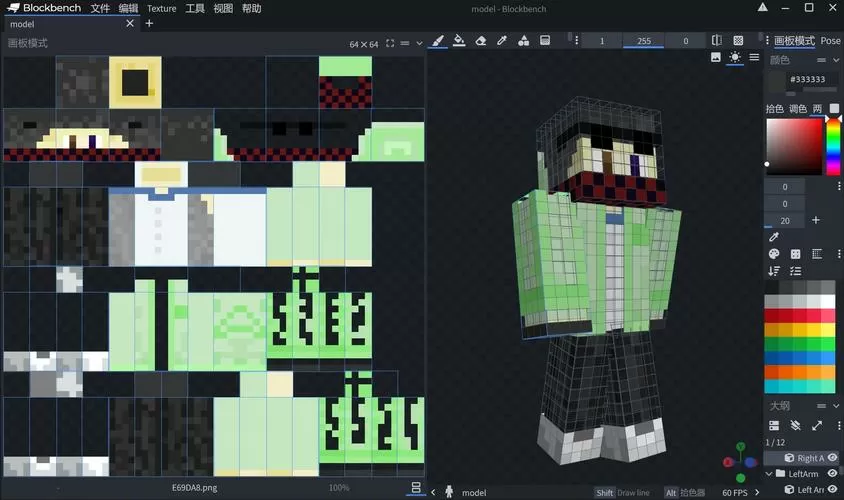Image resolution: width=844 pixels, height=500 pixels.
Task: Click the hue slider rainbow strip
Action: [x=833, y=146]
